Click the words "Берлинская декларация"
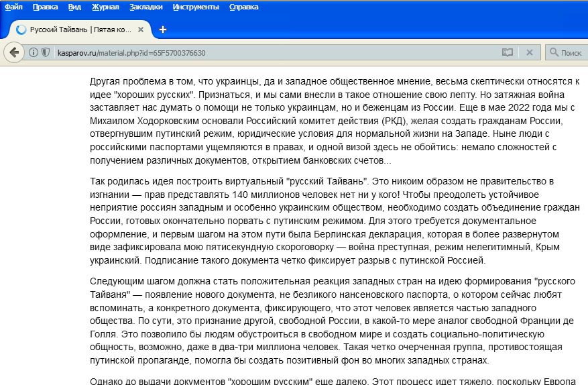 (367, 234)
